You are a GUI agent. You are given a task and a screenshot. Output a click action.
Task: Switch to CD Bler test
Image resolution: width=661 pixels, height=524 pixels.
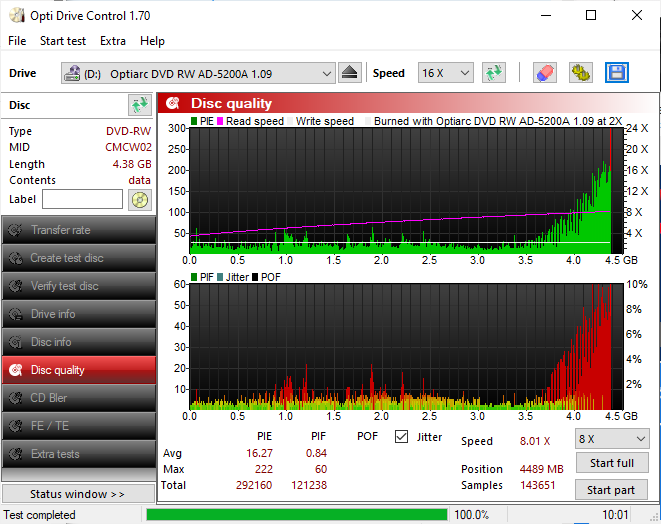pos(79,398)
